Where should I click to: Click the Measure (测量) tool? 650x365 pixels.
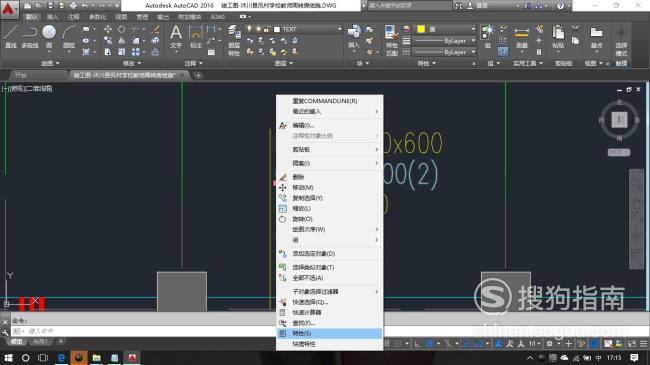(522, 37)
